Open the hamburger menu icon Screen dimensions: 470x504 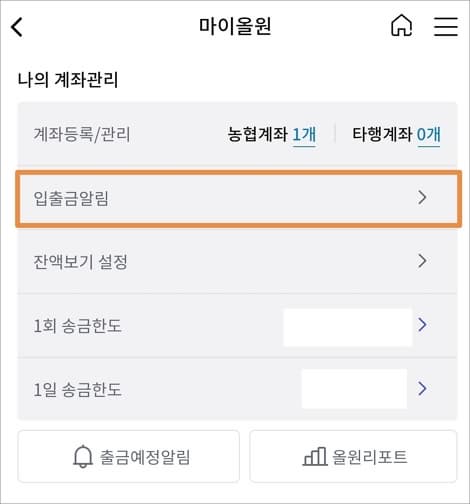pos(446,26)
